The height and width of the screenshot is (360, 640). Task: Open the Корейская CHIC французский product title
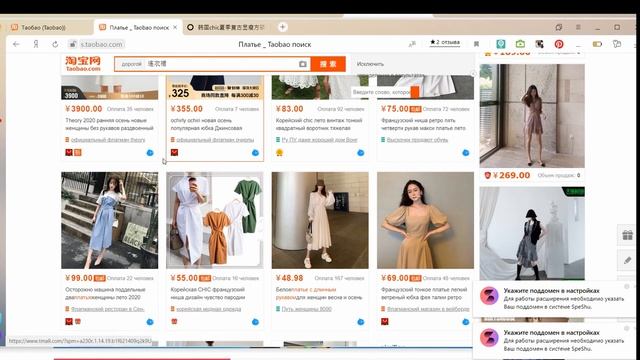[x=208, y=293]
